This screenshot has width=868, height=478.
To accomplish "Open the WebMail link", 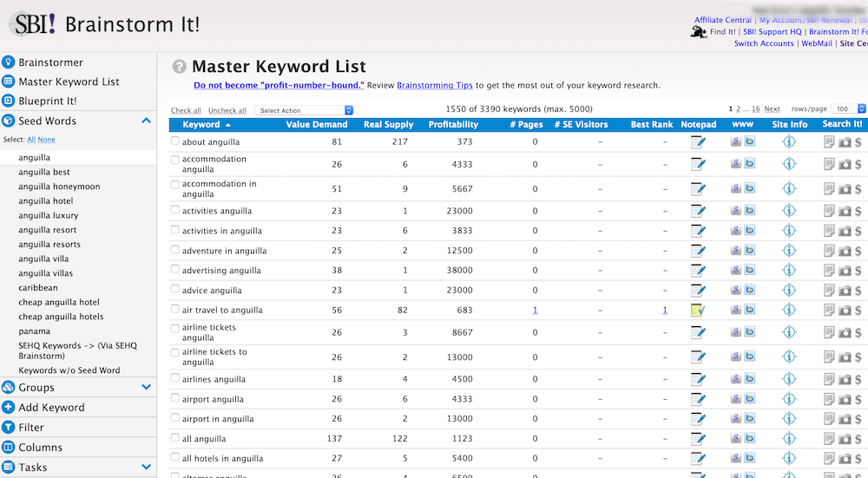I will [x=817, y=43].
